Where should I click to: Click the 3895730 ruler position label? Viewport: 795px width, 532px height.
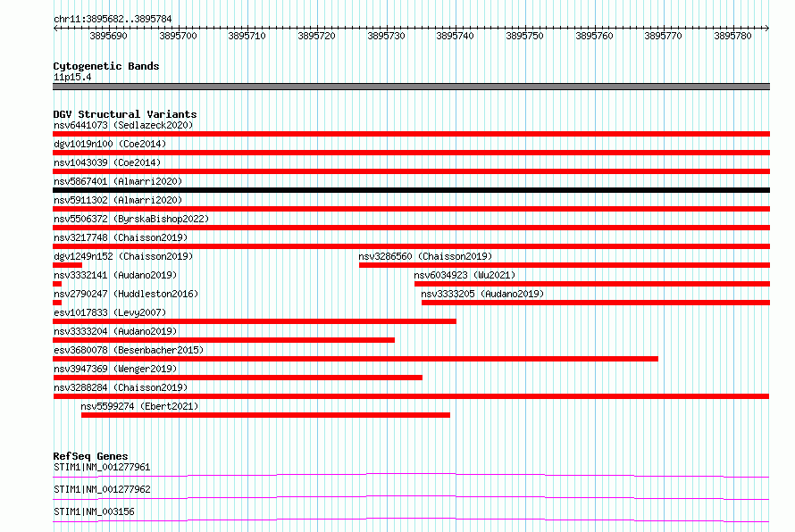coord(386,36)
